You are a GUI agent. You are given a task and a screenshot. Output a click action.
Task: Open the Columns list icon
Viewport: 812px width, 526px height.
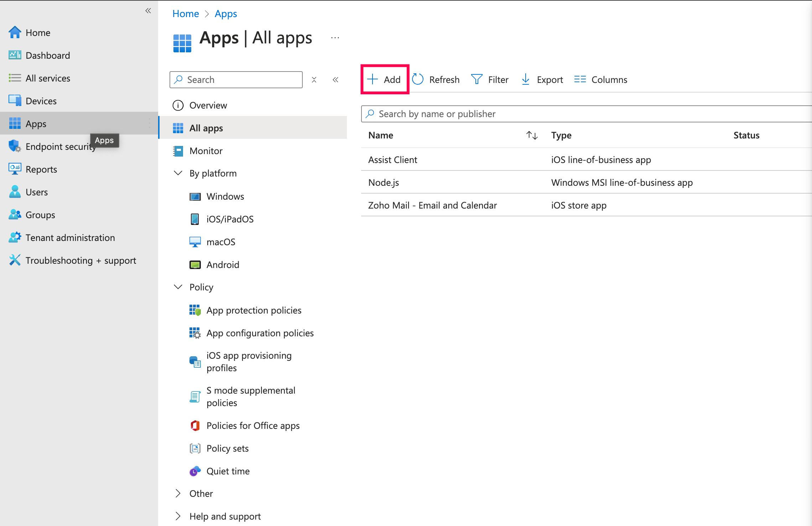click(580, 79)
